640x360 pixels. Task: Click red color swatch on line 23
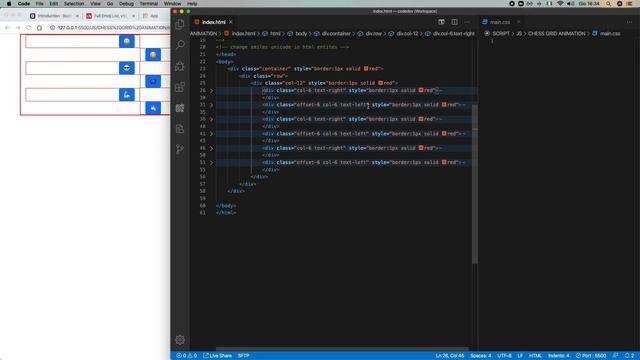366,69
